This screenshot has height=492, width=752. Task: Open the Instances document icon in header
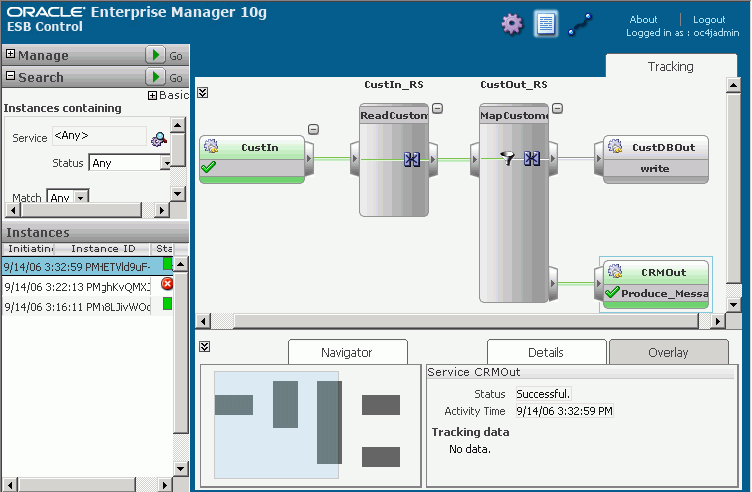coord(546,23)
